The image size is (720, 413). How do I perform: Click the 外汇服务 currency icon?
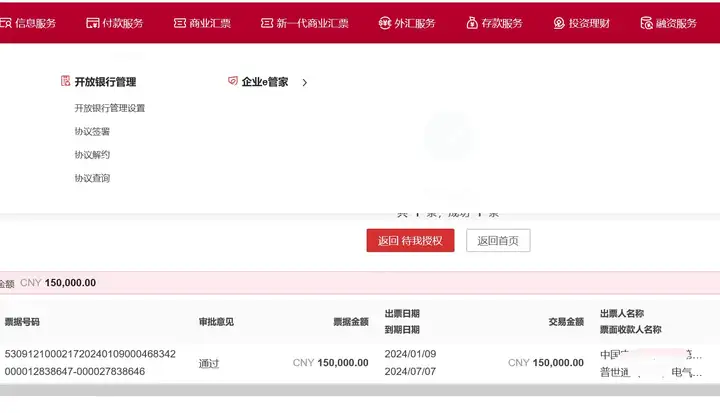[x=384, y=23]
